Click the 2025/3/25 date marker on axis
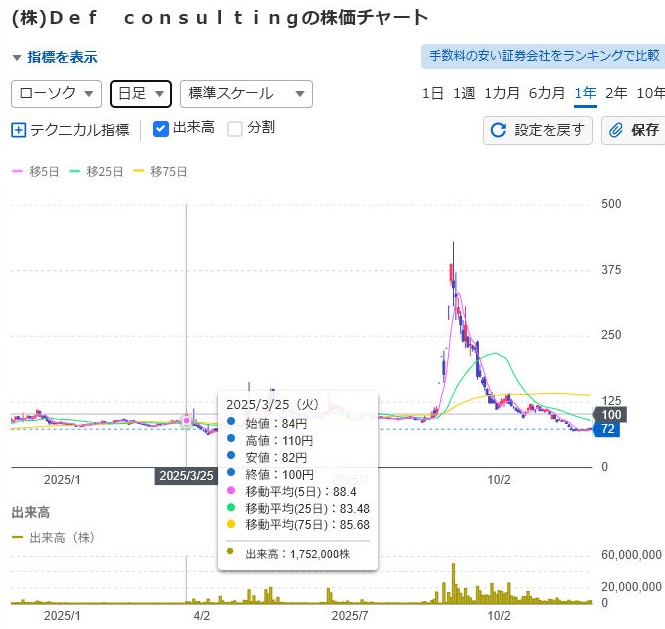The width and height of the screenshot is (665, 629). [x=186, y=475]
